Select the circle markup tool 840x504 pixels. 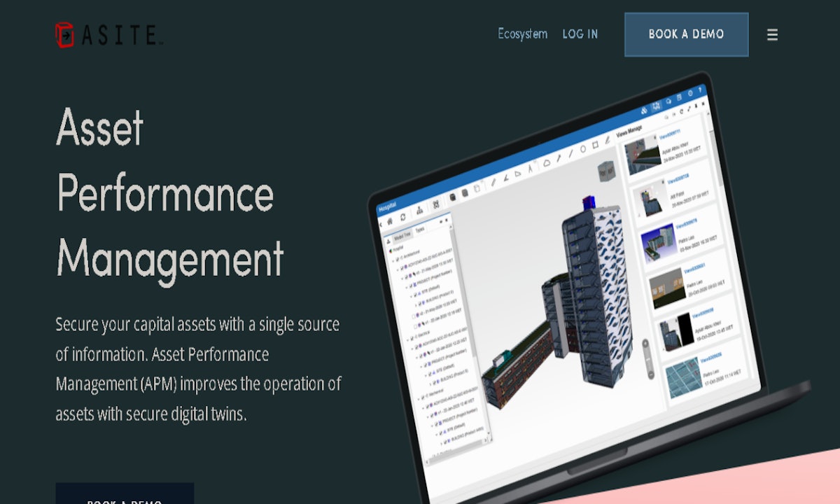click(583, 149)
